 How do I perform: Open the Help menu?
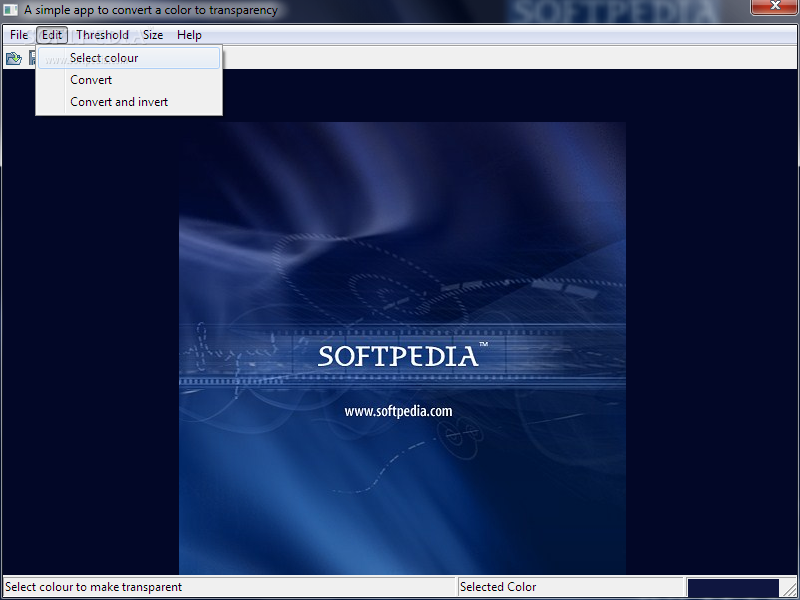[189, 35]
